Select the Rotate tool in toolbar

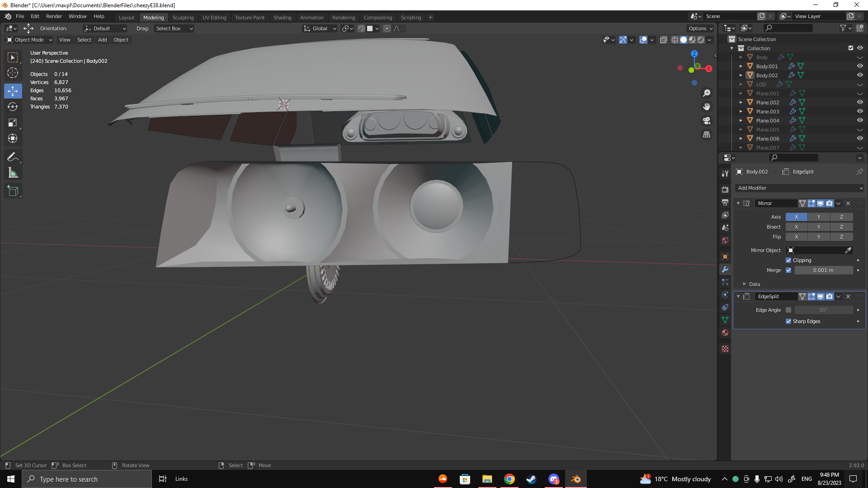tap(13, 107)
